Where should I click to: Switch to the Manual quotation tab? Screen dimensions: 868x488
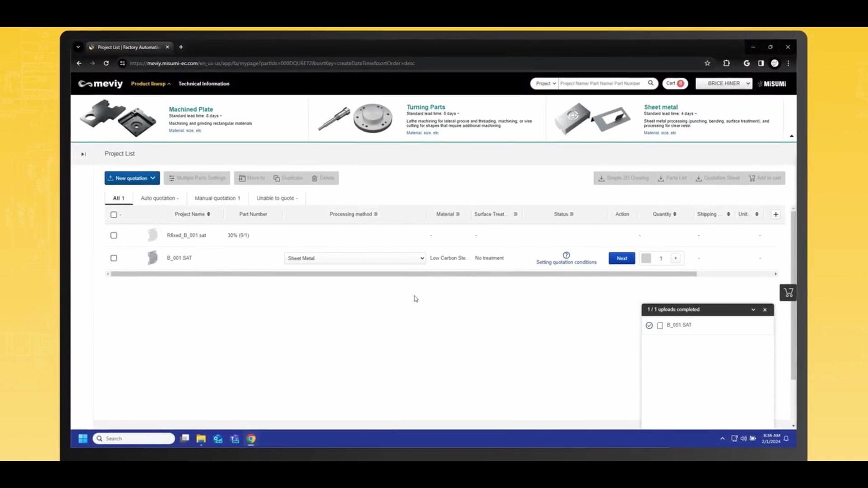217,198
